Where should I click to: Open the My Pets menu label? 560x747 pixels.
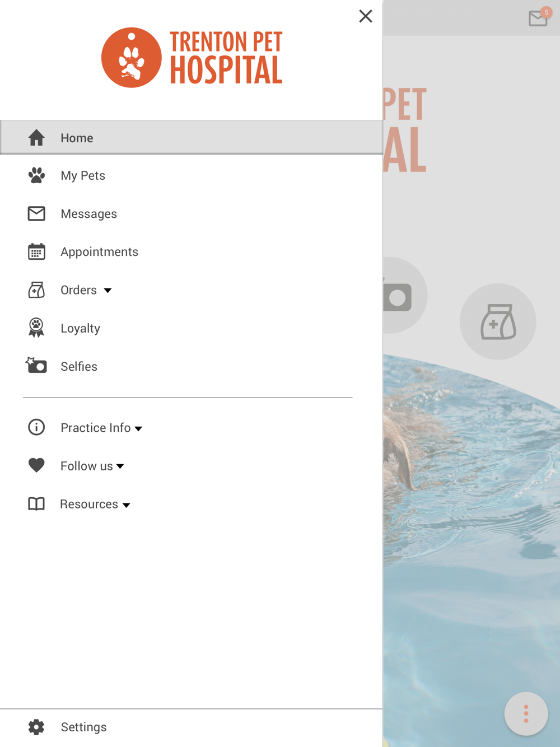tap(83, 176)
